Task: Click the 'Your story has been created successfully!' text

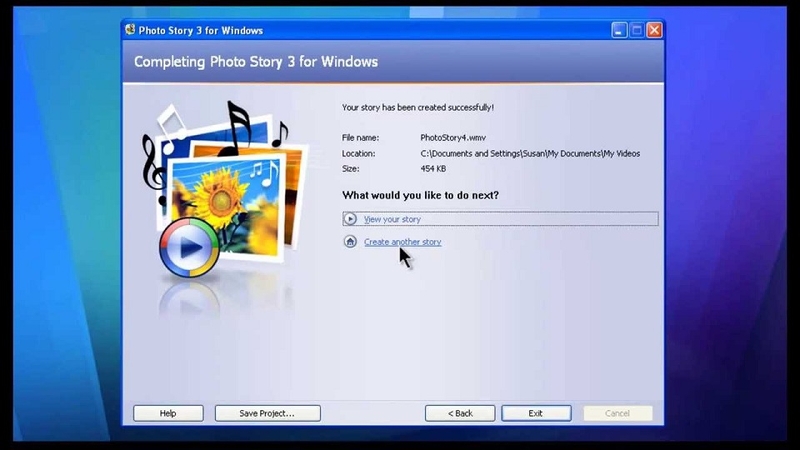Action: (x=418, y=108)
